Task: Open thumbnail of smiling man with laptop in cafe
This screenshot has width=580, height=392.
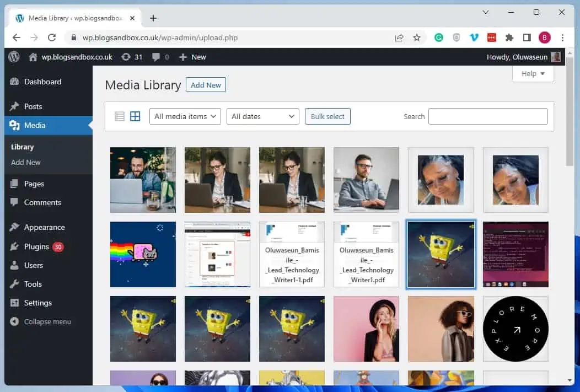Action: coord(143,180)
